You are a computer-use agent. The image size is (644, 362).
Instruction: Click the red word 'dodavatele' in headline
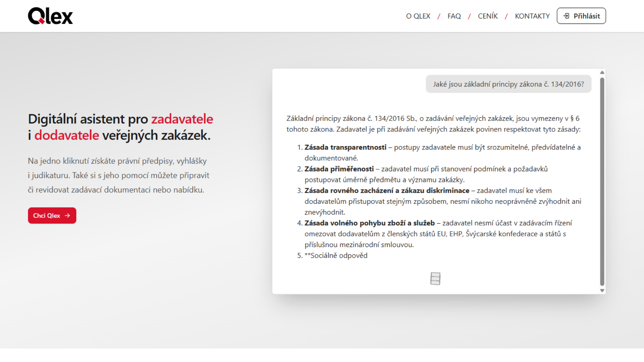click(x=67, y=135)
